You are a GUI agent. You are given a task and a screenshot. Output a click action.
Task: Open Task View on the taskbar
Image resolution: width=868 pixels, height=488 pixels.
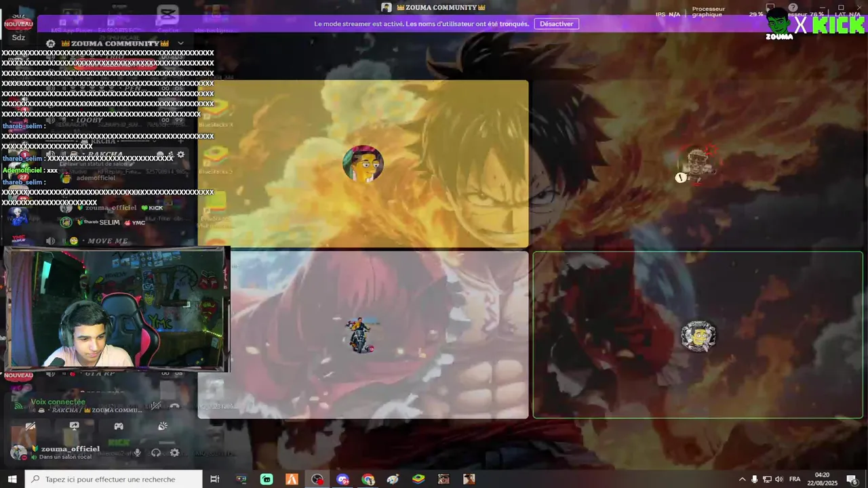pos(214,479)
